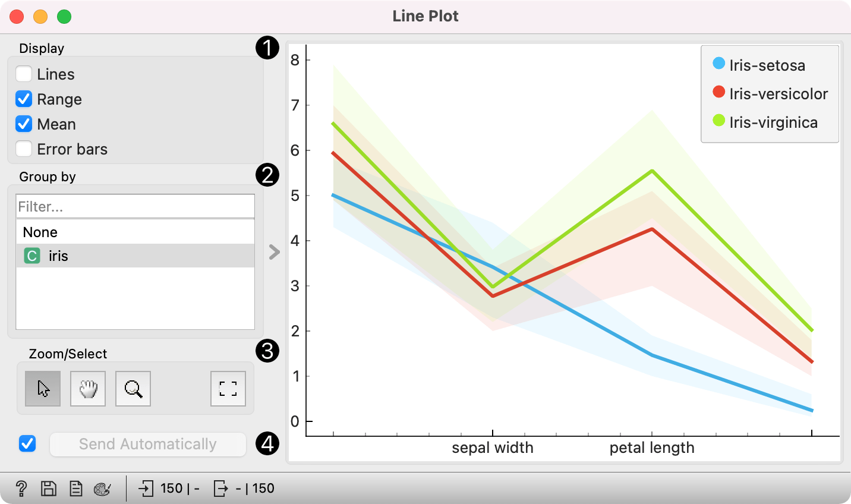Activate the pan hand tool
This screenshot has width=851, height=504.
[x=88, y=389]
